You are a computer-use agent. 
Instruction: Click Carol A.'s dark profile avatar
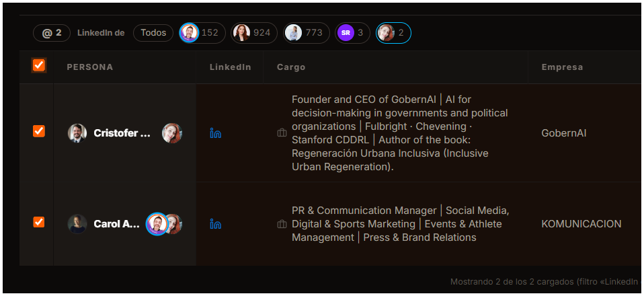click(77, 224)
